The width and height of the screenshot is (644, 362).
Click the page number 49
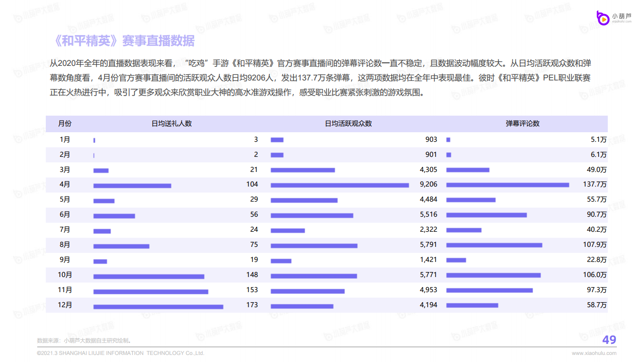(609, 340)
